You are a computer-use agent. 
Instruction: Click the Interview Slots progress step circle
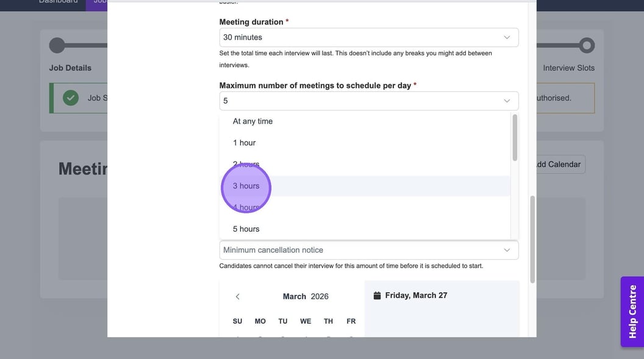coord(587,45)
